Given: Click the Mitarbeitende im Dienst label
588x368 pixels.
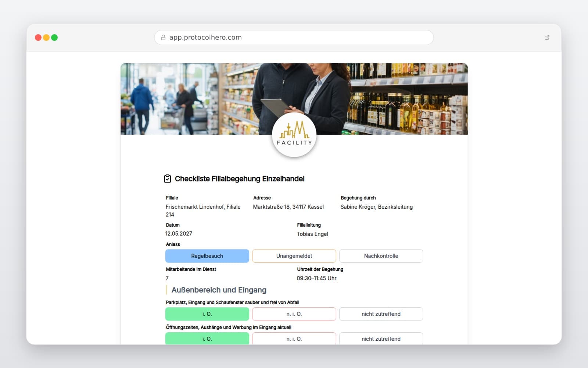Looking at the screenshot, I should [x=191, y=269].
